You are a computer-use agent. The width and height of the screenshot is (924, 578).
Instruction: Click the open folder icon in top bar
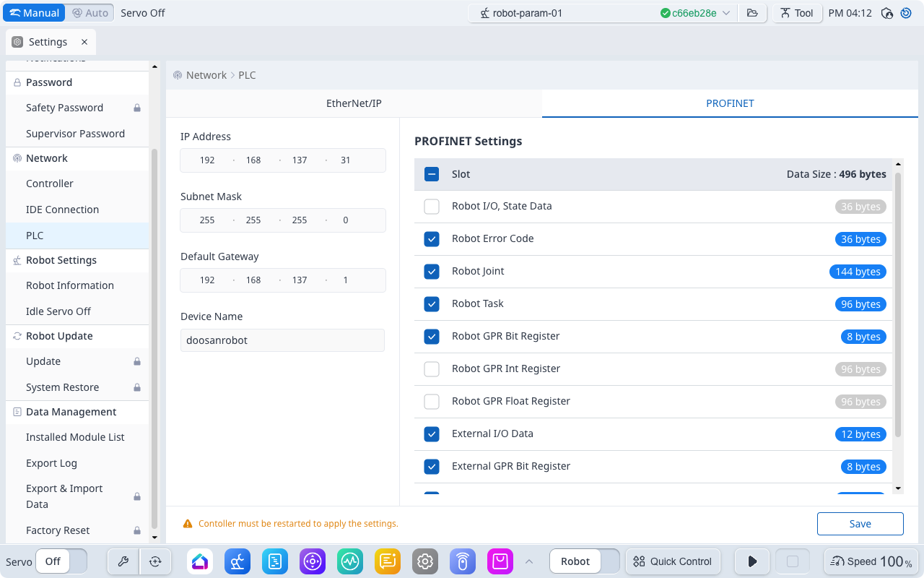click(x=752, y=13)
